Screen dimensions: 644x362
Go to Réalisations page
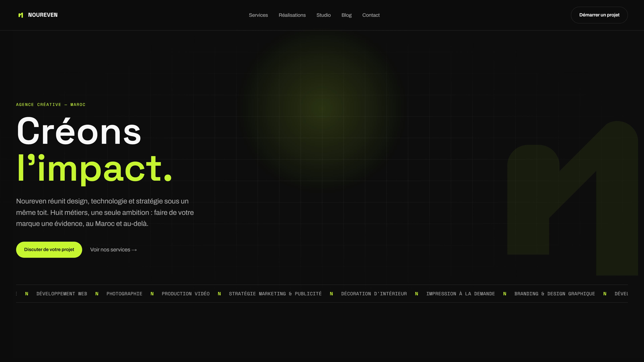pos(292,15)
